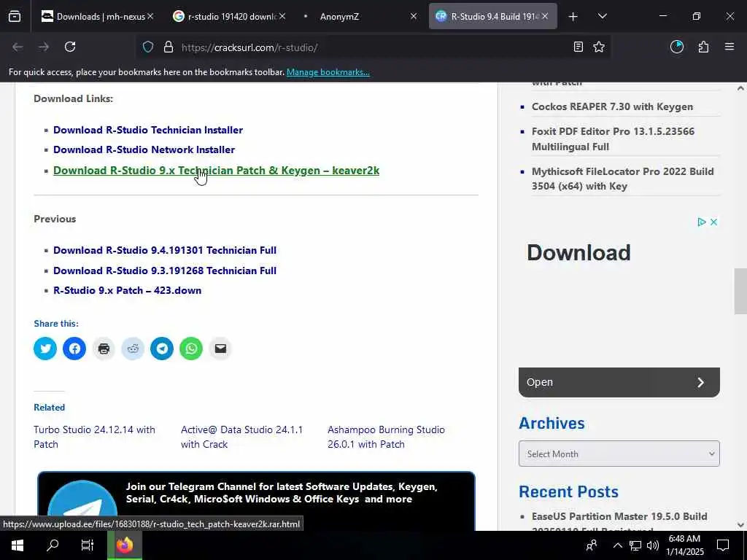Image resolution: width=747 pixels, height=560 pixels.
Task: Open EaseUS Partition Master 19.5.0 post
Action: pyautogui.click(x=619, y=522)
